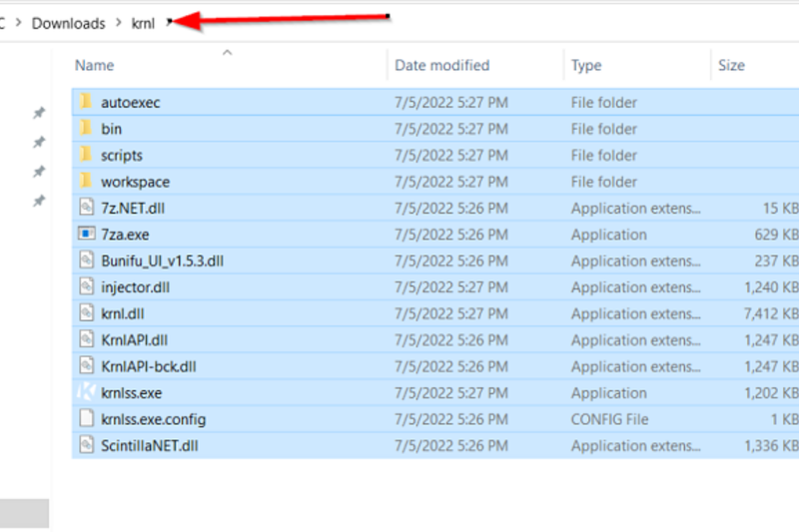This screenshot has width=799, height=532.
Task: Click the Bunifu_UI_v1.5.3.dll file icon
Action: point(87,261)
